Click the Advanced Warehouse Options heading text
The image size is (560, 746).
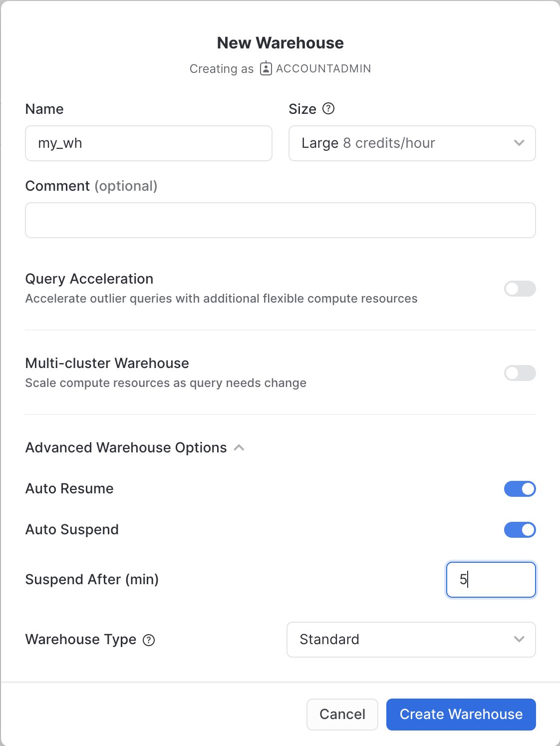pyautogui.click(x=126, y=448)
